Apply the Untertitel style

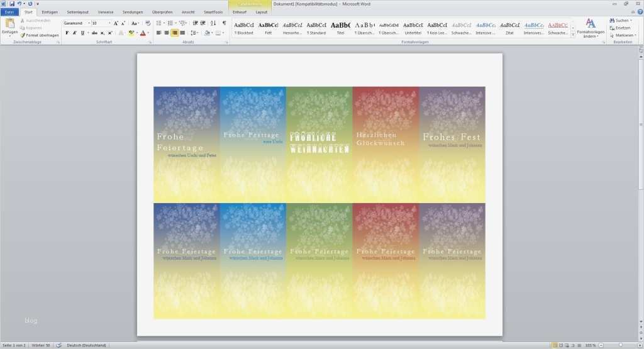coord(413,28)
